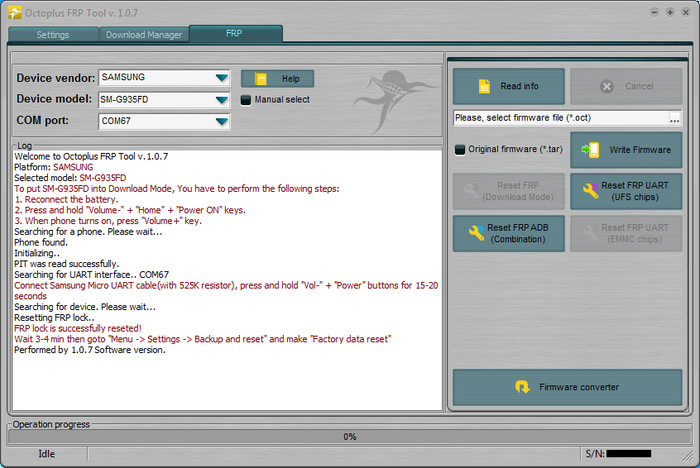Viewport: 700px width, 468px height.
Task: Toggle the Original firmware (*.tar) checkbox
Action: coord(460,150)
